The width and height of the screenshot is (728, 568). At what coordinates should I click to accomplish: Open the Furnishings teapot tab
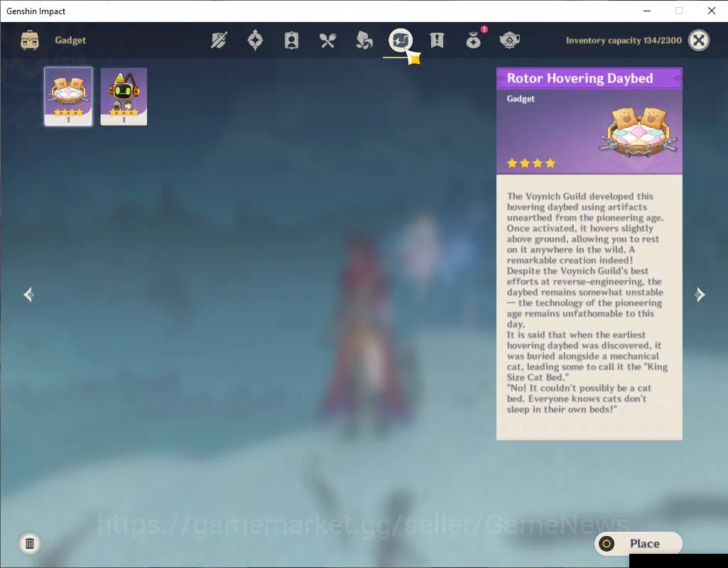click(x=509, y=40)
